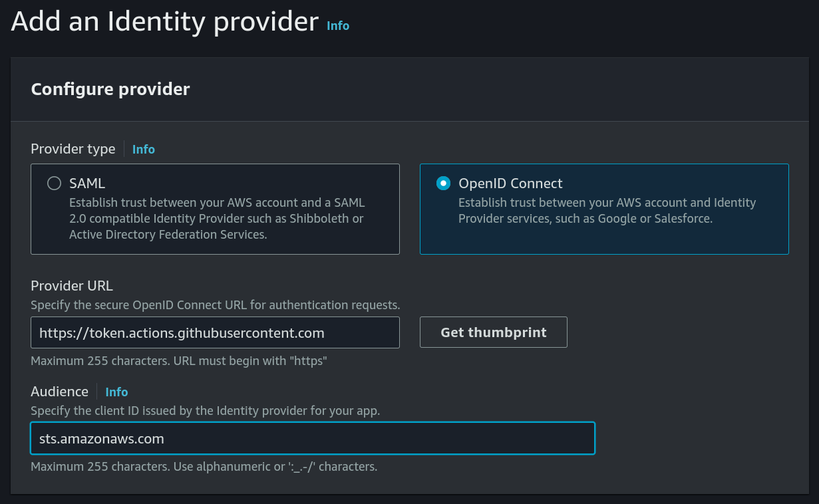The image size is (819, 504).
Task: Click the "OpenID Connect" option title text
Action: coord(510,184)
